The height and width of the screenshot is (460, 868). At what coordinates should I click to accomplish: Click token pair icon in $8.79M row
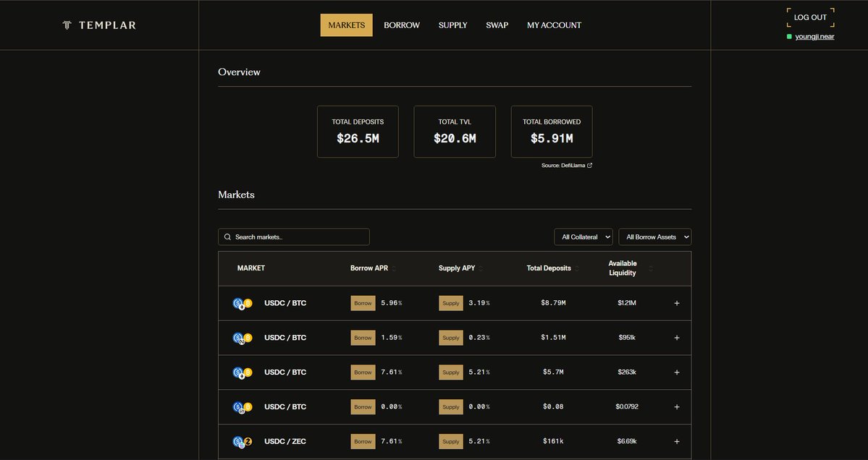tap(243, 303)
